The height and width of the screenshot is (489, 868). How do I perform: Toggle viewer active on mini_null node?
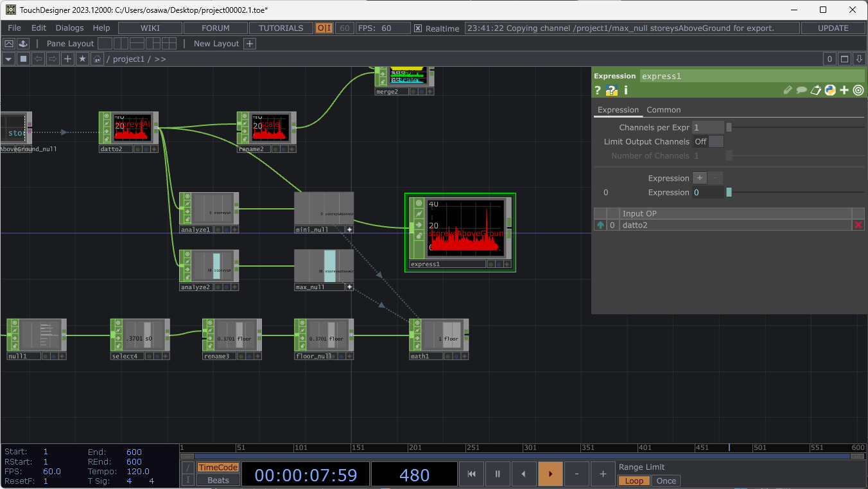coord(350,229)
